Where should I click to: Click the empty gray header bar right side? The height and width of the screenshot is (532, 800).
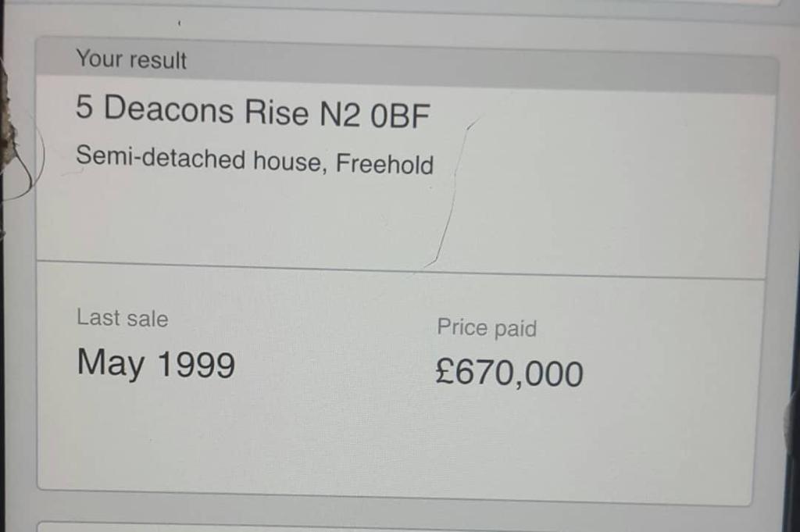pos(547,70)
